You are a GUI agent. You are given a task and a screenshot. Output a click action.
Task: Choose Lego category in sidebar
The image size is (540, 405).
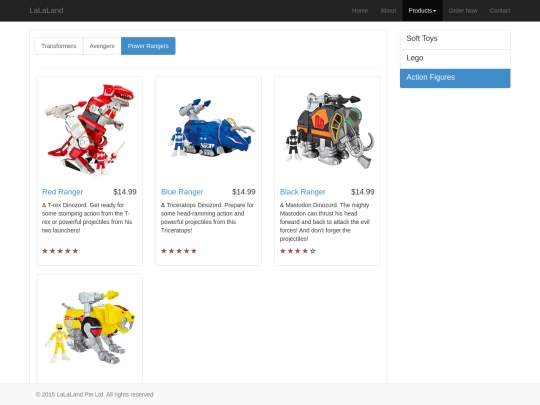pos(455,59)
